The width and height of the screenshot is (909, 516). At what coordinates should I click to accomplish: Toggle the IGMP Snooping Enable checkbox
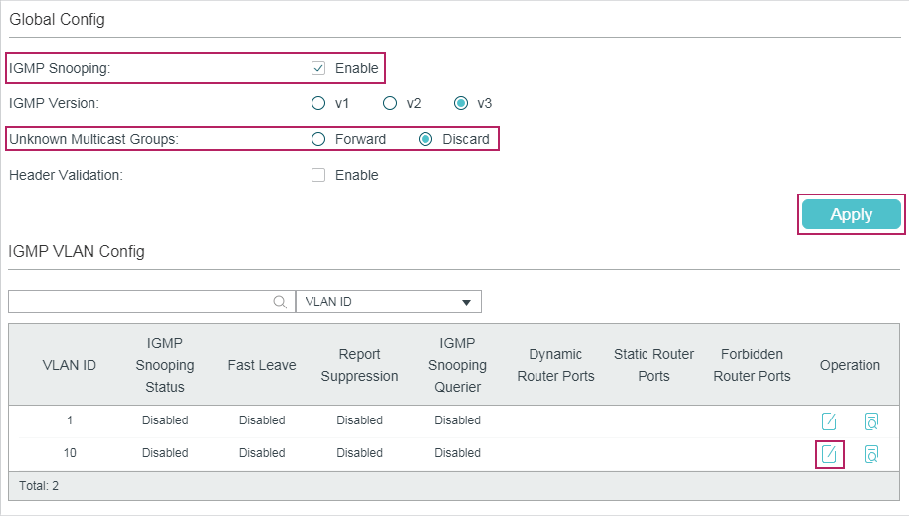tap(318, 68)
